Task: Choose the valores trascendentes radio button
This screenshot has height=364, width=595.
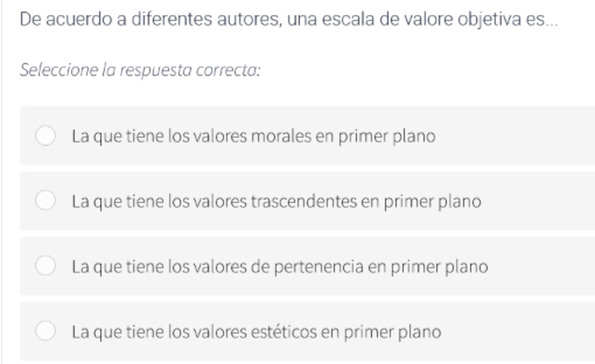Action: coord(46,200)
